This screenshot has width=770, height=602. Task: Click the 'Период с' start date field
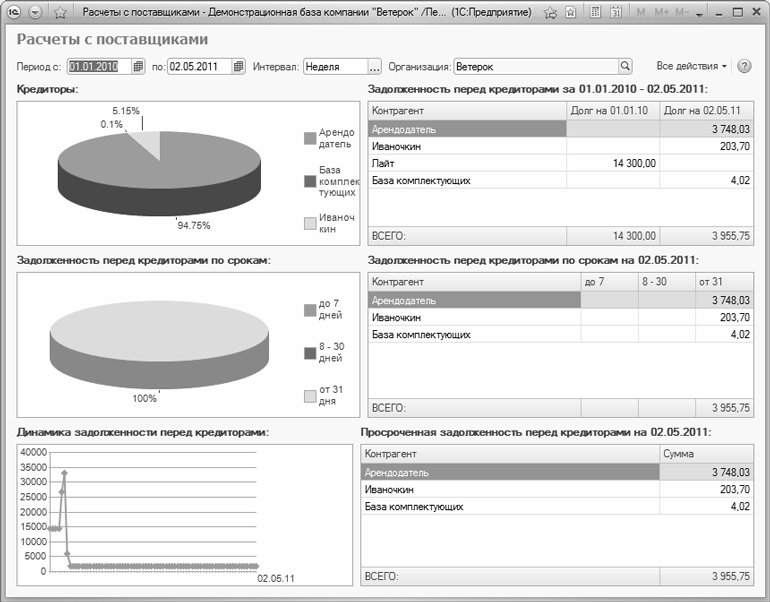point(99,66)
